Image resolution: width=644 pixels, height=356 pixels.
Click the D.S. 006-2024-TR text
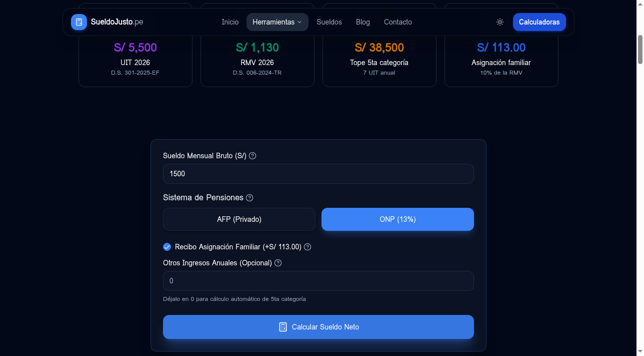pos(257,73)
